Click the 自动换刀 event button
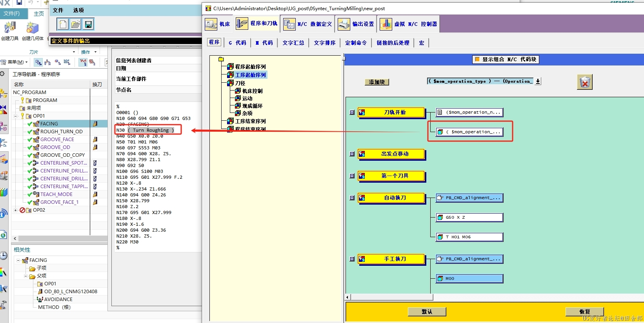The width and height of the screenshot is (644, 323). click(391, 198)
